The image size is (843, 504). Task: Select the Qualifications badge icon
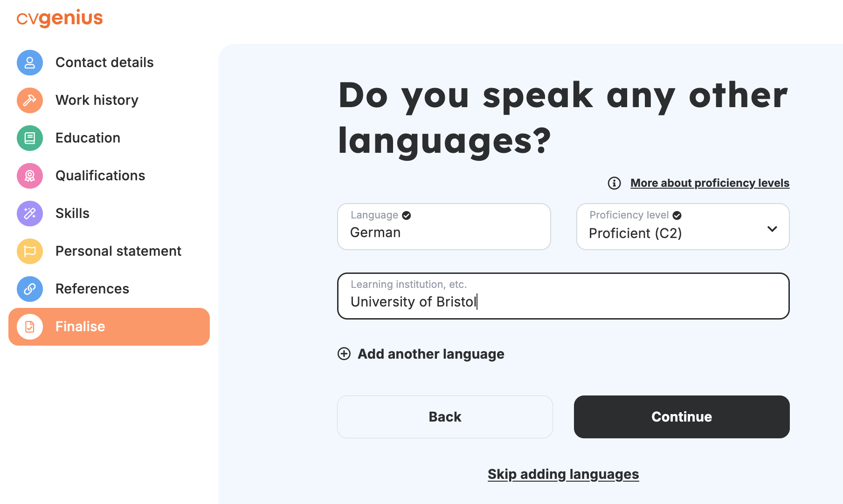(x=29, y=176)
